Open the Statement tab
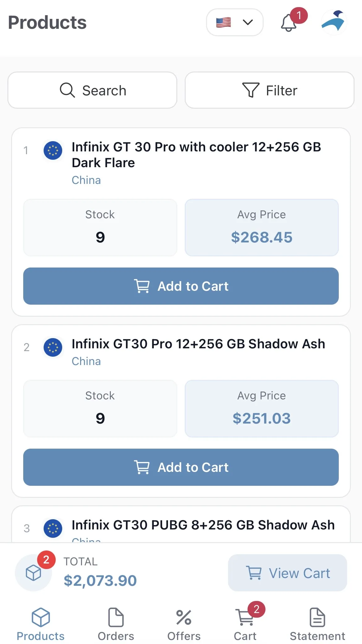This screenshot has width=362, height=644. (x=317, y=624)
